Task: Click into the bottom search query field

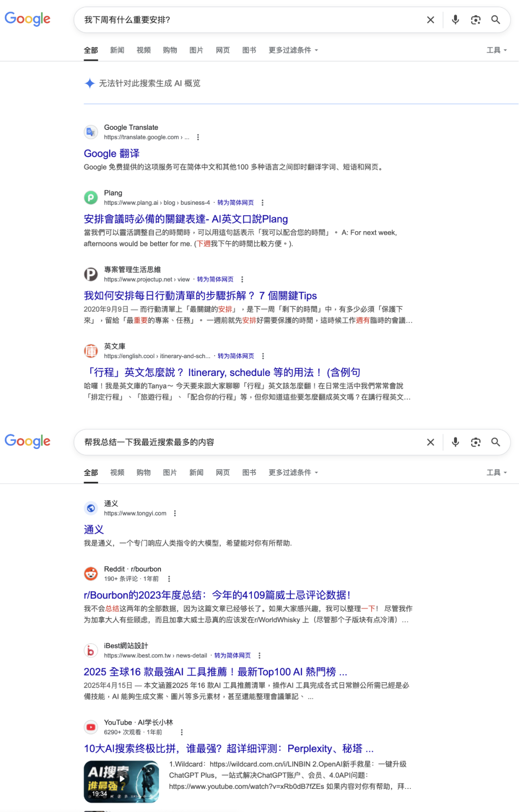Action: tap(250, 442)
